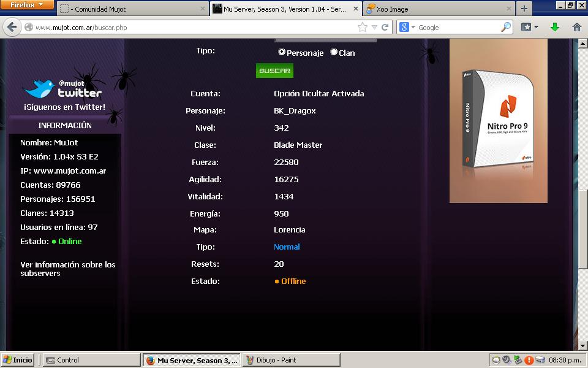Expand the search engine selector dropdown

pyautogui.click(x=408, y=27)
